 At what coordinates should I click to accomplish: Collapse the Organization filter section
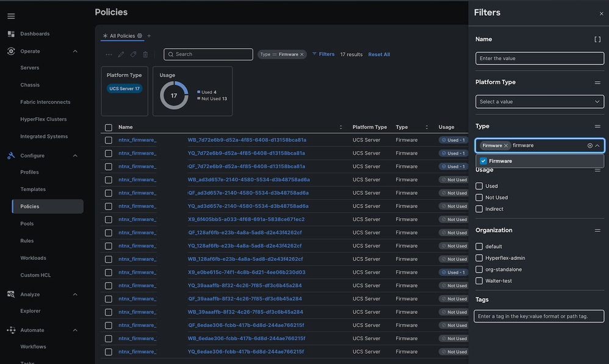597,230
